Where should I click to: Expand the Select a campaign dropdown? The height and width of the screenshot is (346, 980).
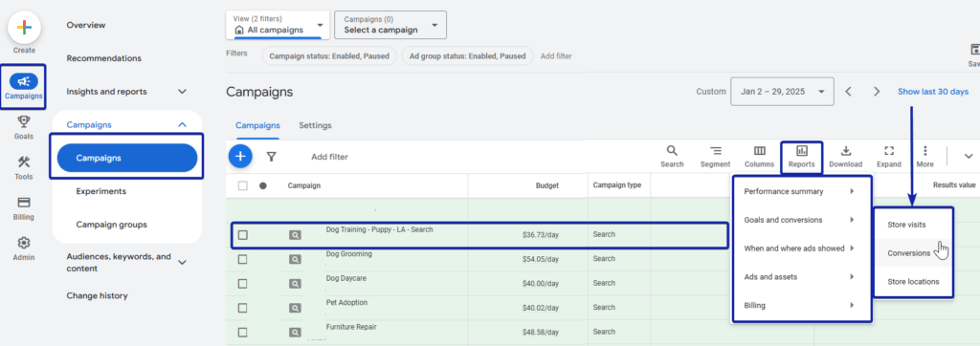[x=390, y=25]
